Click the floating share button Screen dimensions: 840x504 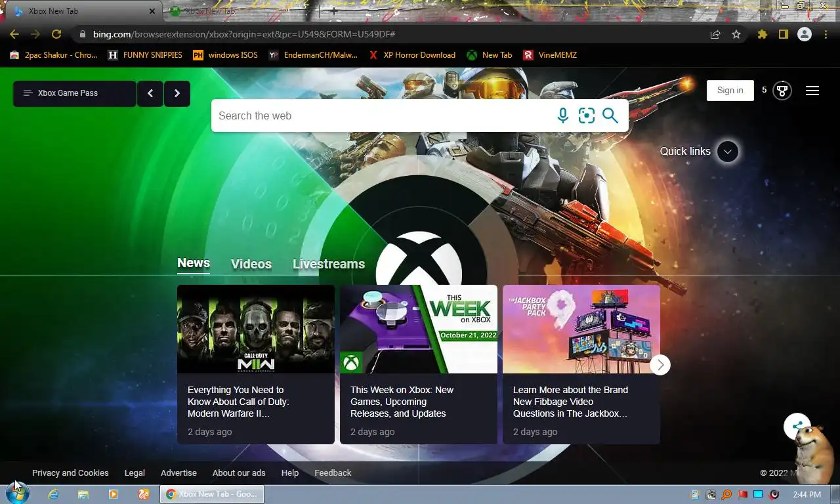pyautogui.click(x=797, y=426)
